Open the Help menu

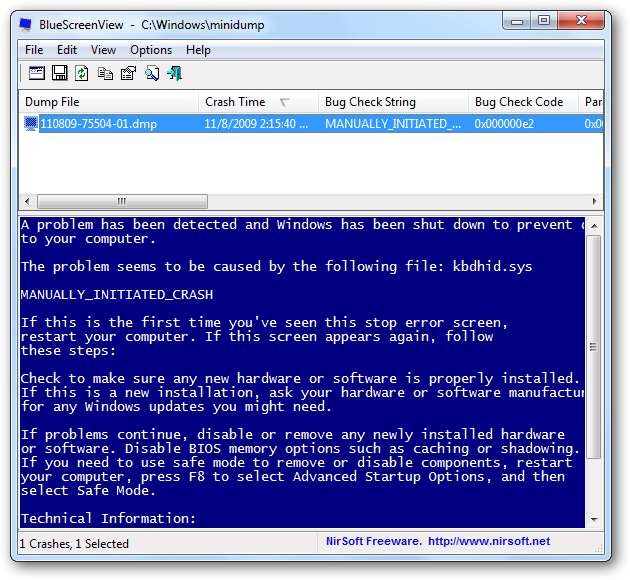(x=198, y=50)
